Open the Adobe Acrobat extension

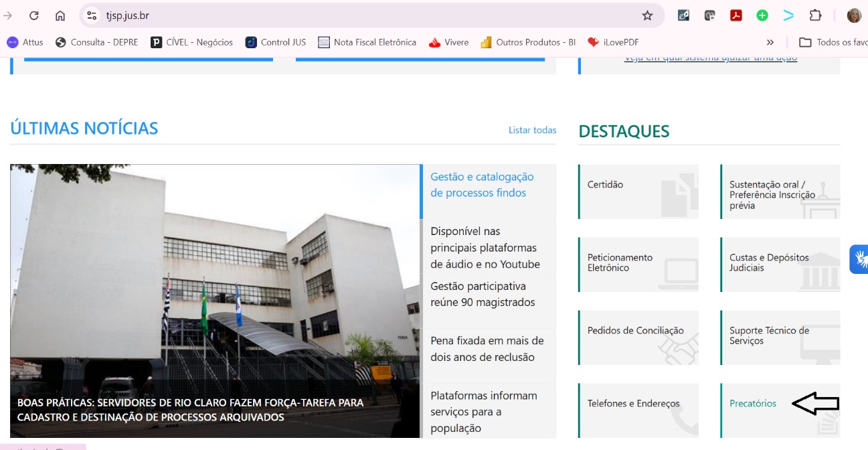click(x=736, y=15)
